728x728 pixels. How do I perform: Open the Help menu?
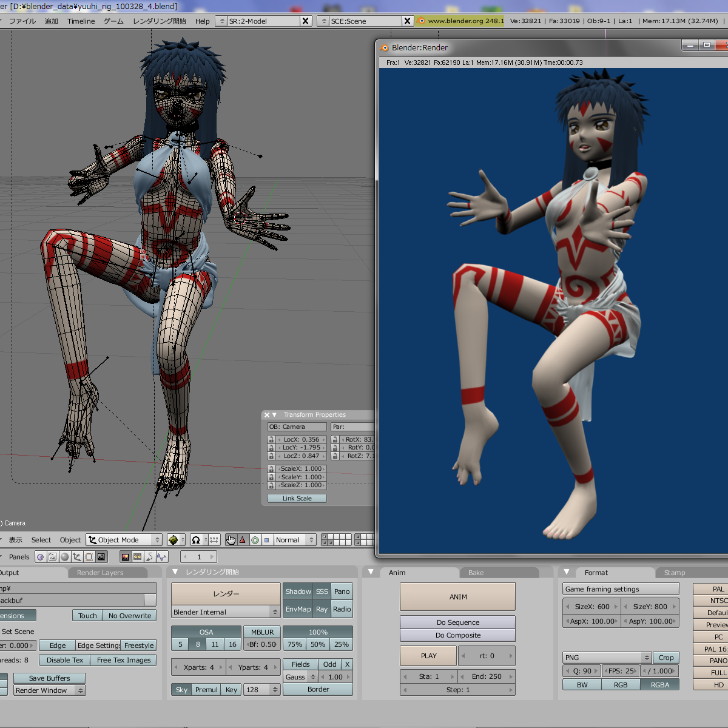click(203, 21)
